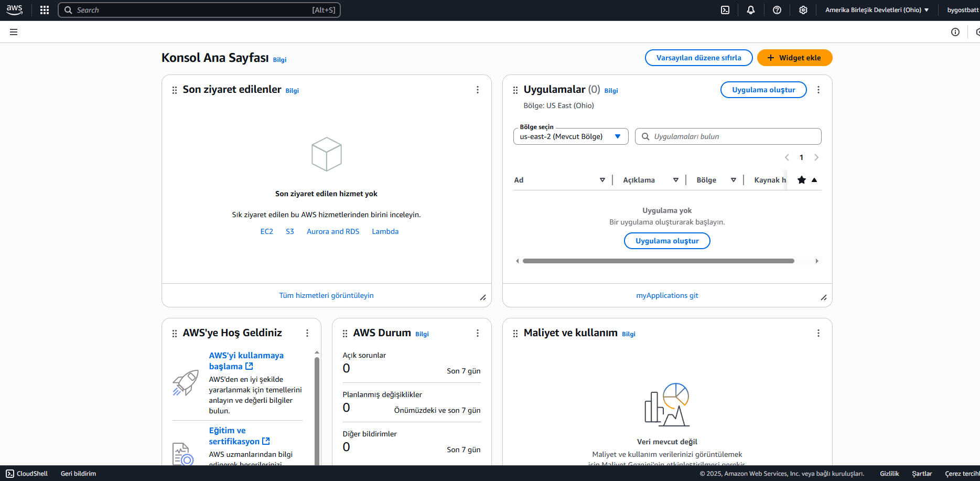Click Bilgi next to AWS Durum

(422, 334)
